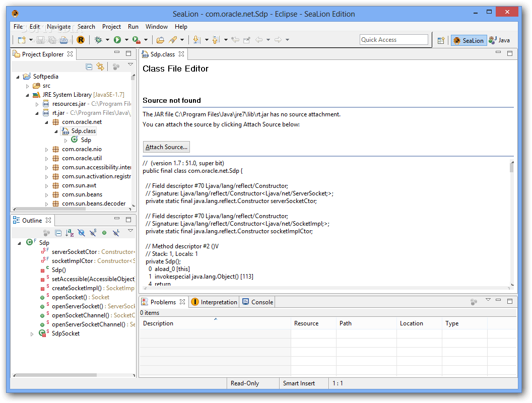The width and height of the screenshot is (532, 403).
Task: Open the Project Explorer View Menu
Action: point(130,64)
